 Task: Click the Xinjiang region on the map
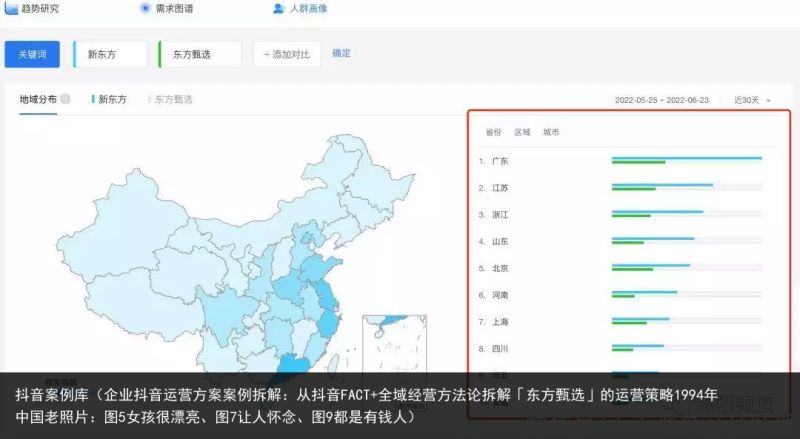click(122, 225)
